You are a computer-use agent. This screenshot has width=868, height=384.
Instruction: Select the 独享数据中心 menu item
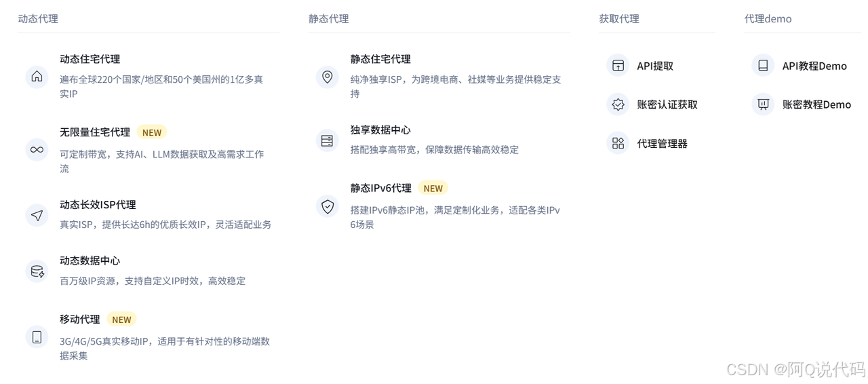380,130
